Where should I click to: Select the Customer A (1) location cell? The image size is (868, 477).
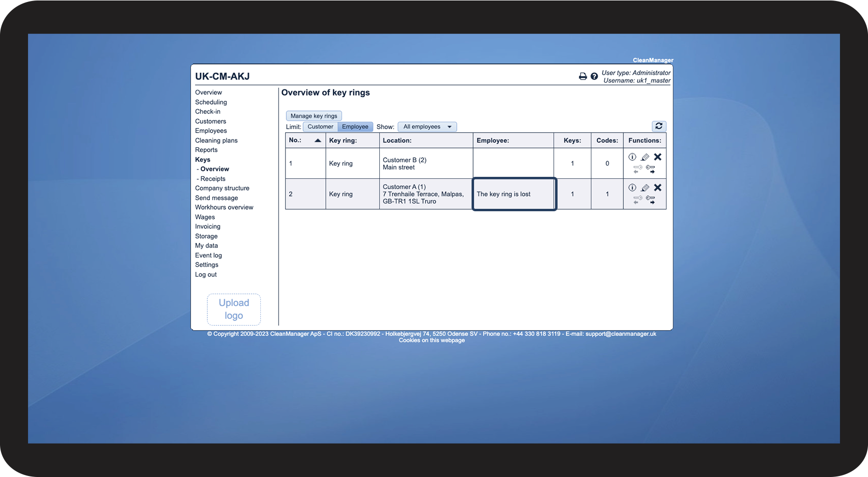pos(426,194)
